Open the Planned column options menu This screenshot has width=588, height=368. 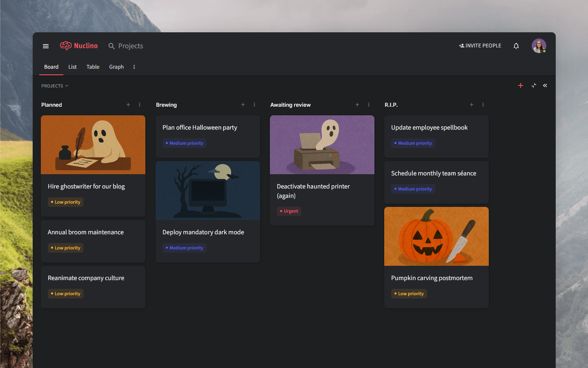(140, 105)
